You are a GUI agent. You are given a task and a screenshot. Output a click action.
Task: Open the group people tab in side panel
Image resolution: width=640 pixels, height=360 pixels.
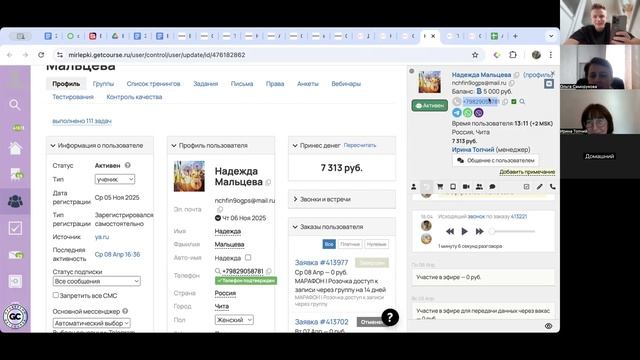coord(479,187)
